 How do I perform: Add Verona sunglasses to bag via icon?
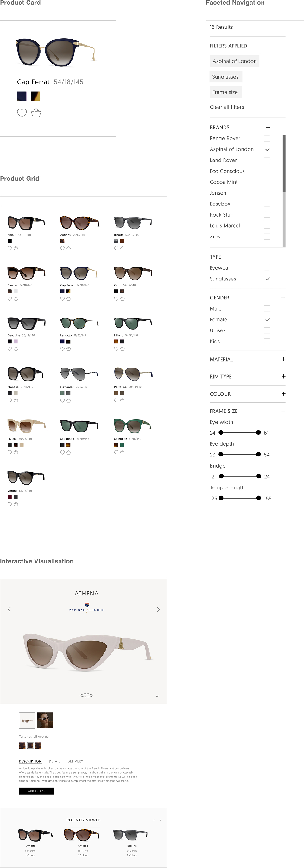pyautogui.click(x=16, y=504)
